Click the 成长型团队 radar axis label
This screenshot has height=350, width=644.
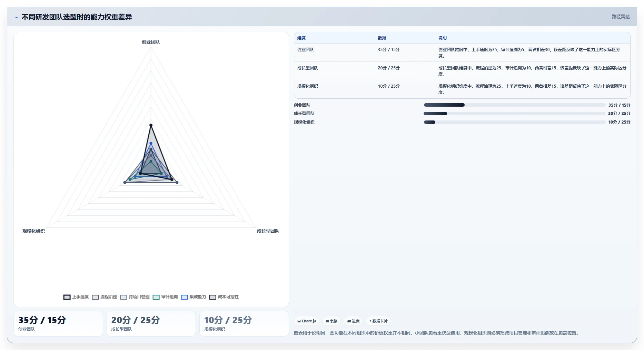coord(268,231)
